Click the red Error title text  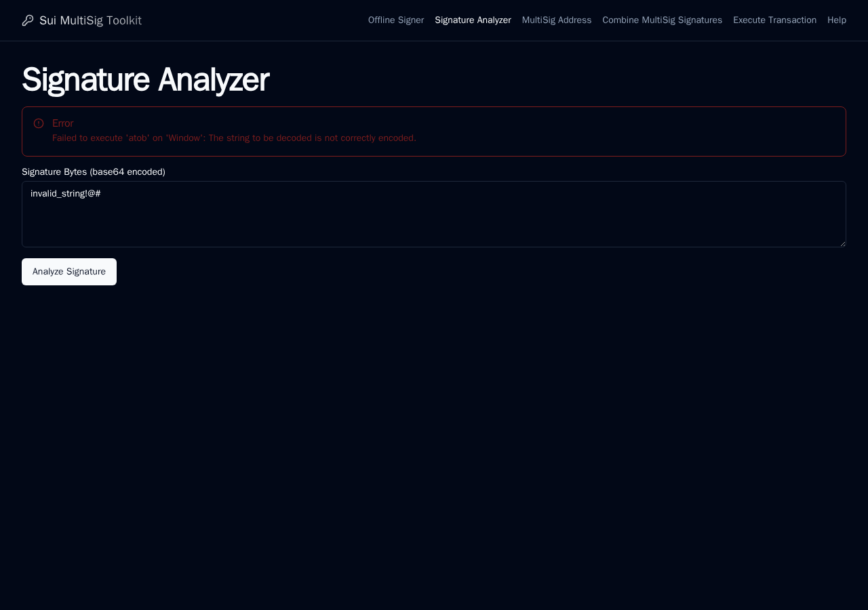coord(62,123)
